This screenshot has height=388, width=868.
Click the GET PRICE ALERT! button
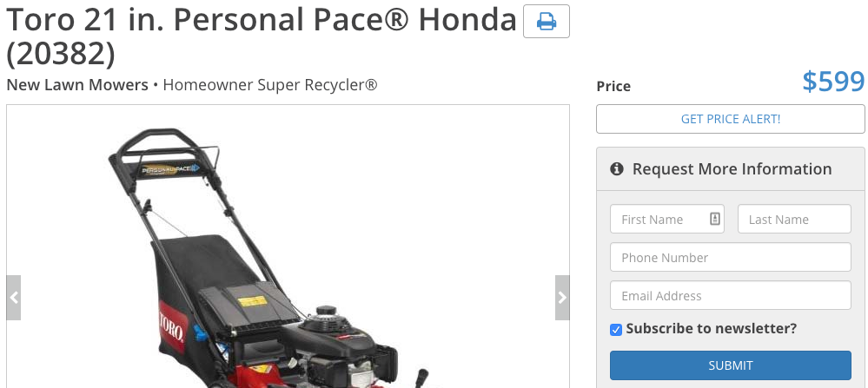point(730,119)
